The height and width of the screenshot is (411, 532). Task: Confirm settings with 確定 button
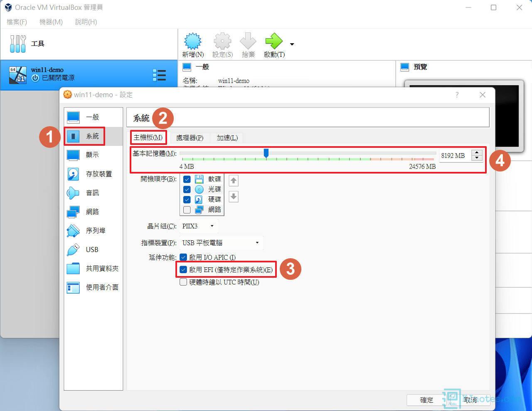pos(426,400)
